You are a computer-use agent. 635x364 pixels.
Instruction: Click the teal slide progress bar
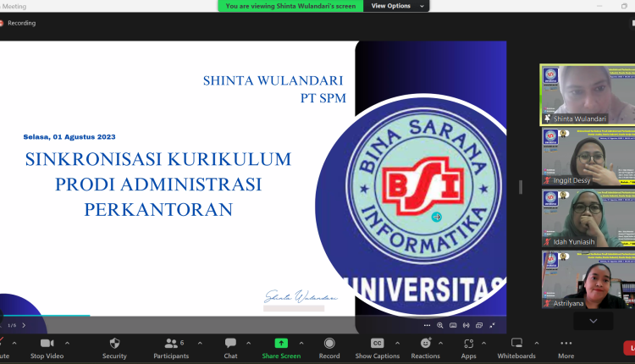(46, 315)
